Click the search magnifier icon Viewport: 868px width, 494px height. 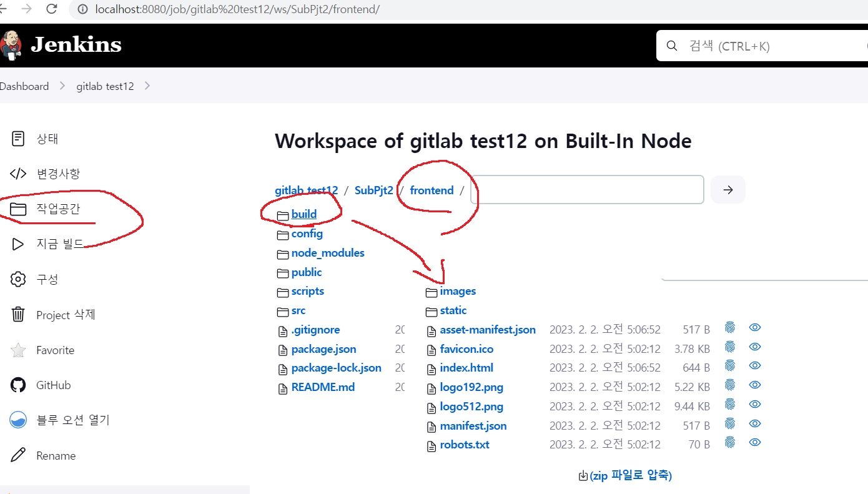[672, 46]
